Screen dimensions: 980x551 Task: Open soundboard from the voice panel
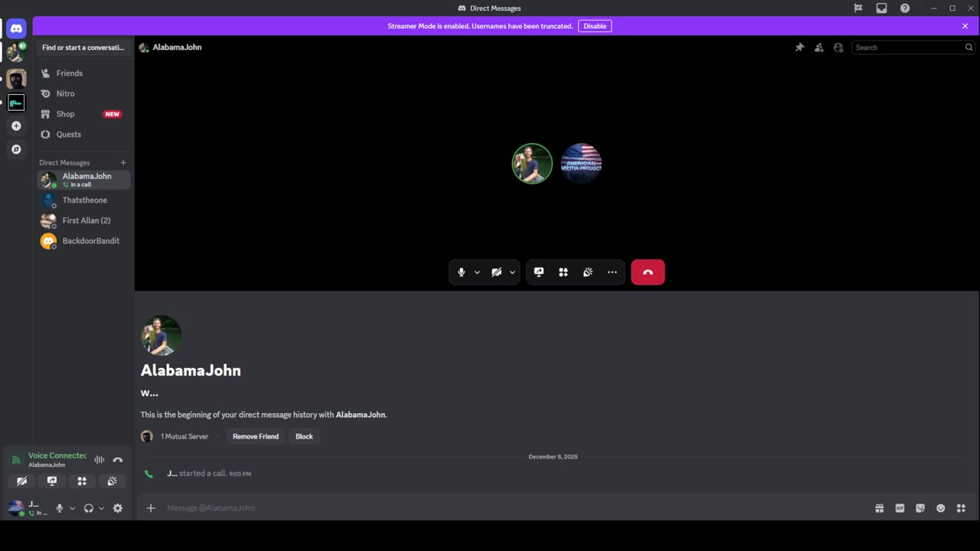(112, 481)
